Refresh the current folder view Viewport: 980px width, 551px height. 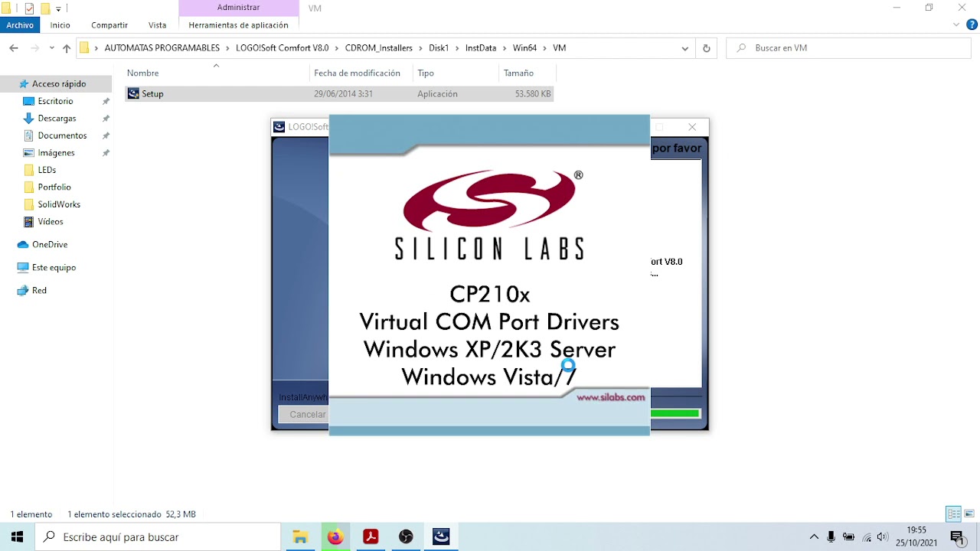pyautogui.click(x=706, y=47)
